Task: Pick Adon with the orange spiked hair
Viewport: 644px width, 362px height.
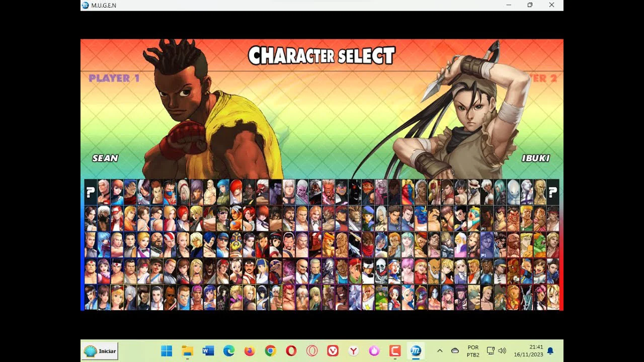Action: point(328,245)
